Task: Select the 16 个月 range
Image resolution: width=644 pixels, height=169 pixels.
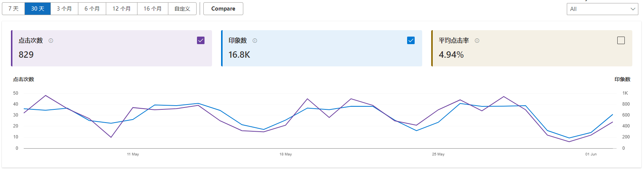Action: [153, 9]
